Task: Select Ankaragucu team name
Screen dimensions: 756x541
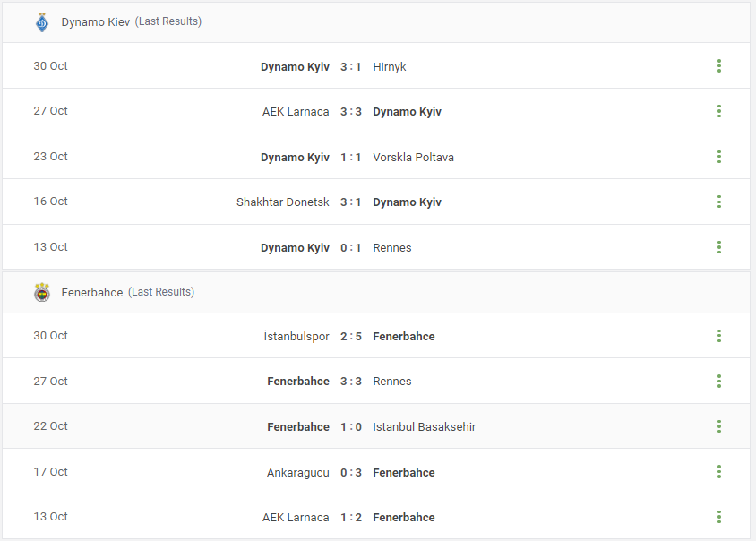Action: [298, 473]
